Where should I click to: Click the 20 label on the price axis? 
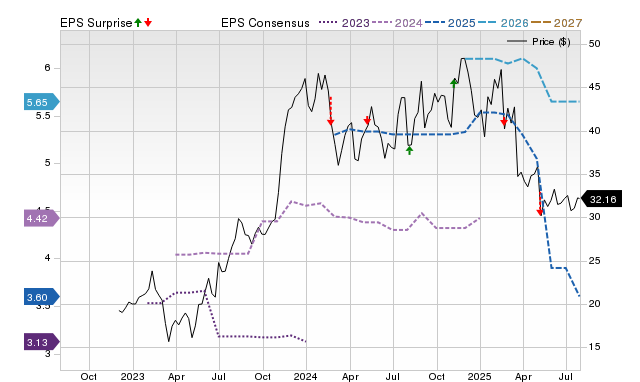pyautogui.click(x=595, y=304)
